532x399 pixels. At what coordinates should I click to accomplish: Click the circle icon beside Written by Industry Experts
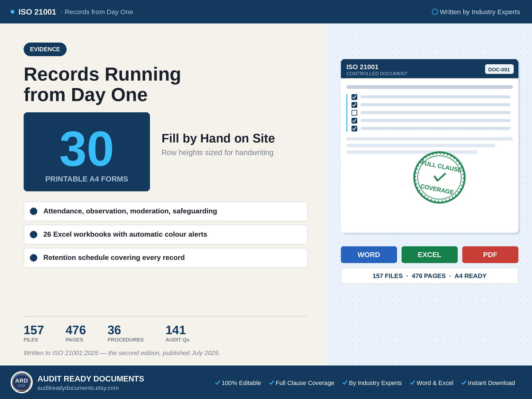tap(435, 12)
